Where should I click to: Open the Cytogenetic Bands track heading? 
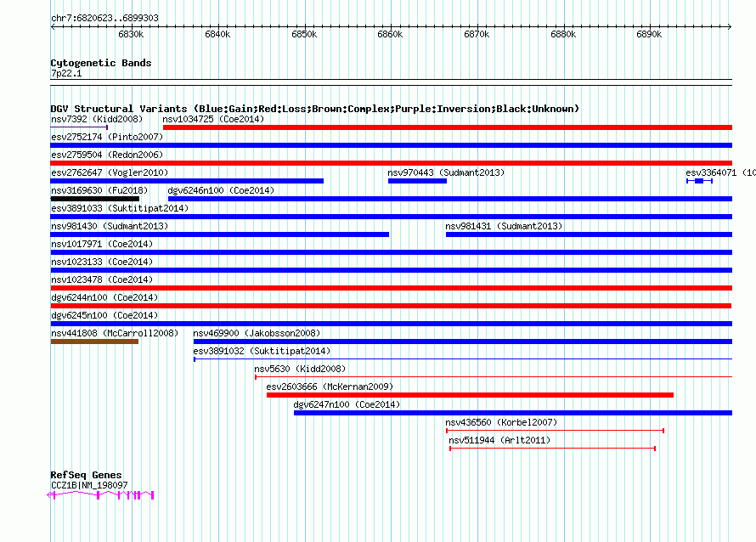[x=100, y=63]
